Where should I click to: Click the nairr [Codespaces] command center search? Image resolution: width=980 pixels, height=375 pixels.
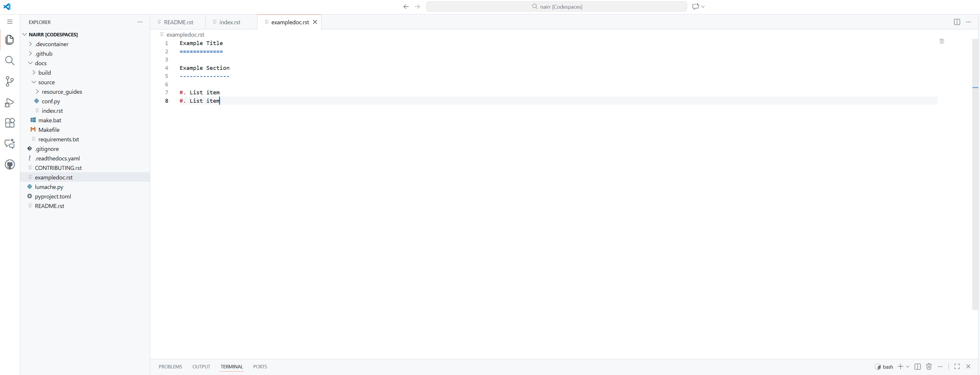point(557,6)
